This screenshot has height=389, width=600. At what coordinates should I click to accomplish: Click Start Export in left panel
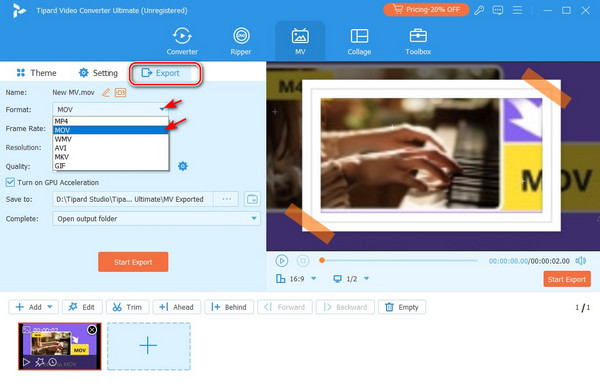pyautogui.click(x=133, y=262)
